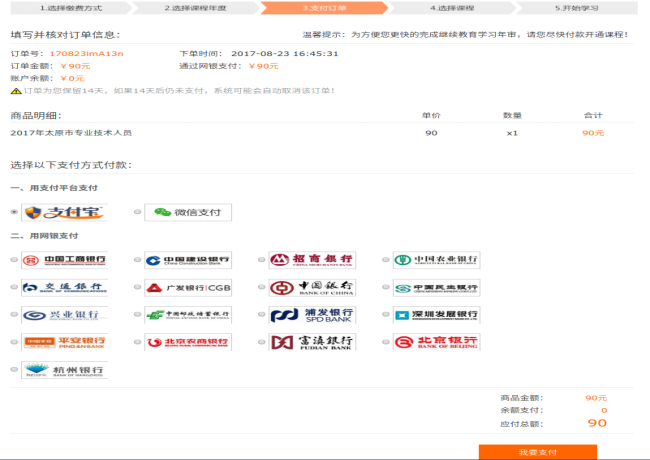Click the Guangfa Bank CGB logo
Screen dimensions: 650x460
[188, 288]
